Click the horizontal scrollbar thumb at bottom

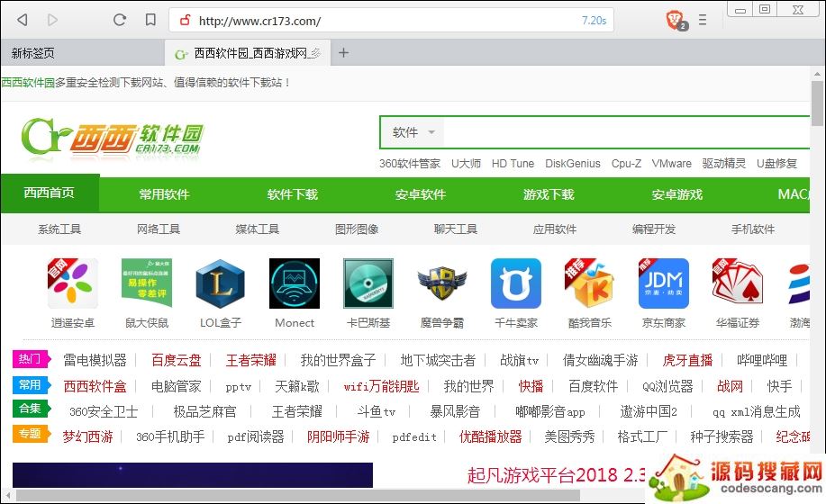click(298, 496)
